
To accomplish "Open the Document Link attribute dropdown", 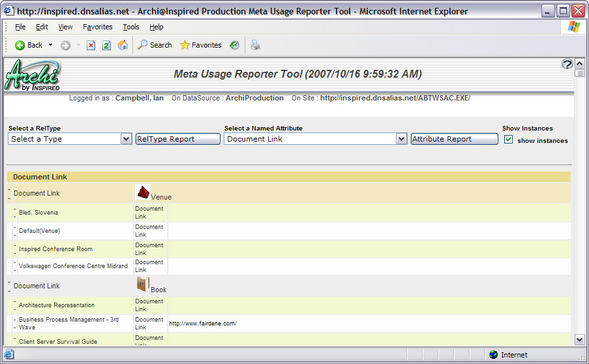I will pos(401,139).
